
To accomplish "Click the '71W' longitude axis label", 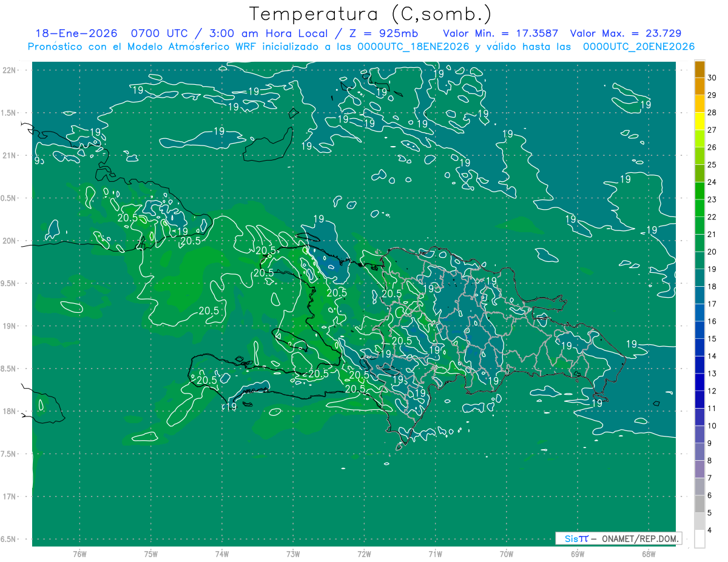I will click(435, 554).
